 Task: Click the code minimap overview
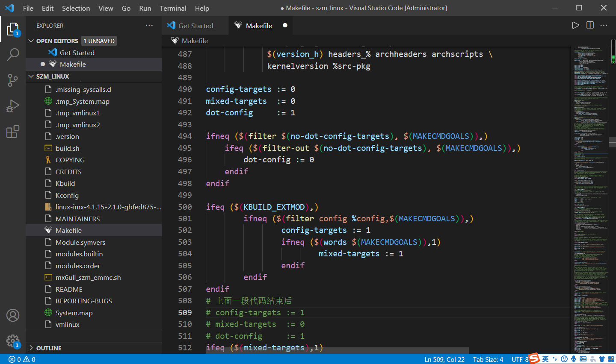[591, 200]
